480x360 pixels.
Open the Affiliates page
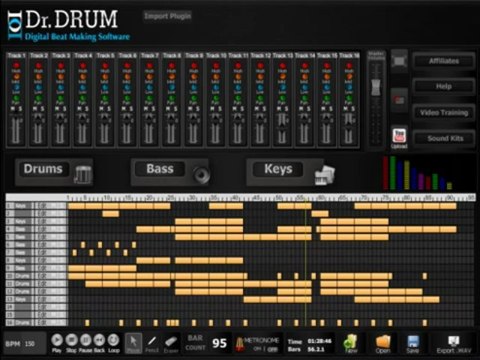coord(444,61)
